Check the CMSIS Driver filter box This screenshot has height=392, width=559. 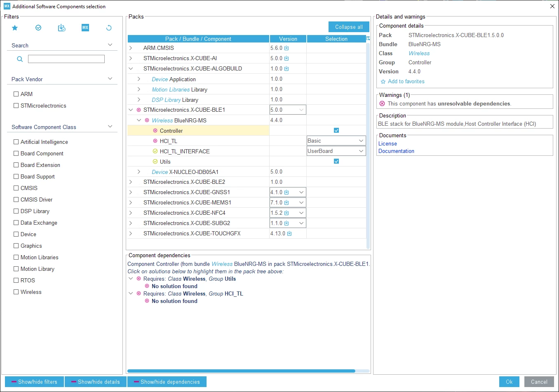[x=16, y=200]
